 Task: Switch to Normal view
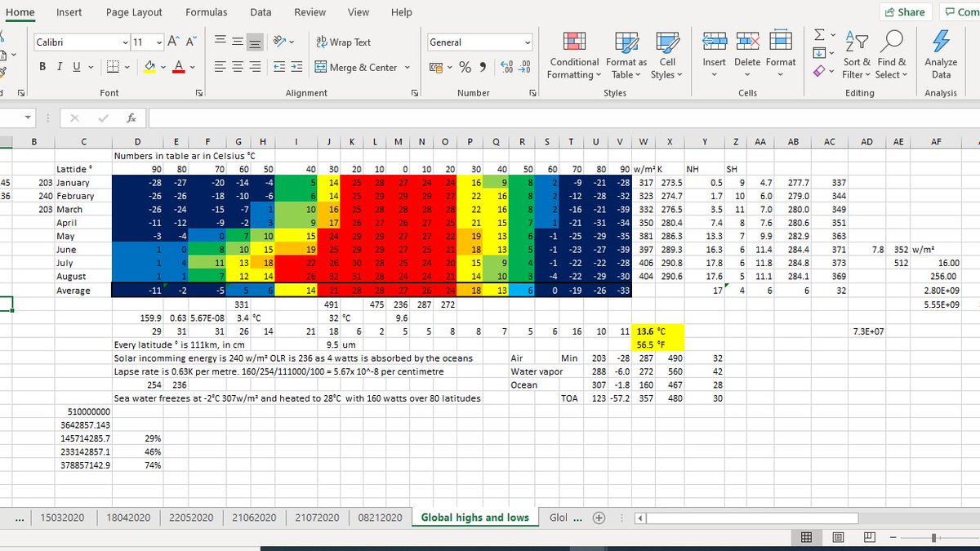click(806, 537)
